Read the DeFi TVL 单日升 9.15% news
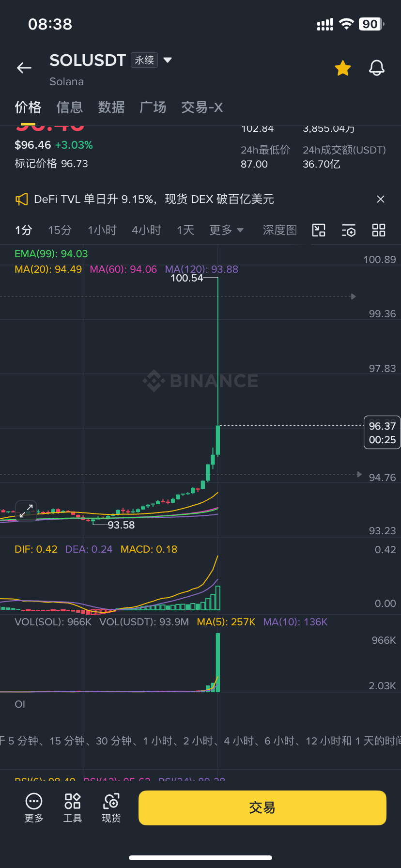Image resolution: width=401 pixels, height=868 pixels. (154, 199)
